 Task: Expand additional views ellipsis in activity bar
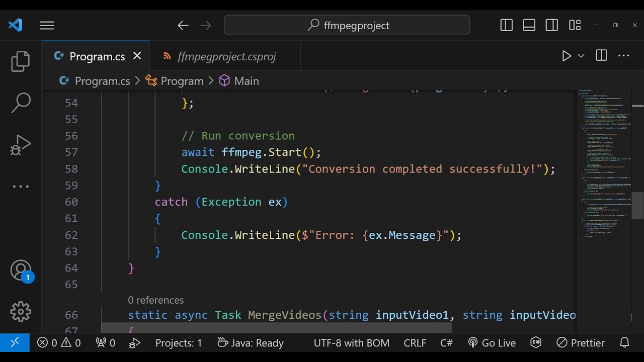(21, 187)
